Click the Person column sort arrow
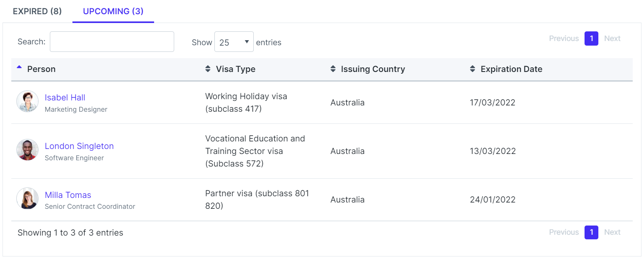The width and height of the screenshot is (644, 259). pyautogui.click(x=19, y=67)
